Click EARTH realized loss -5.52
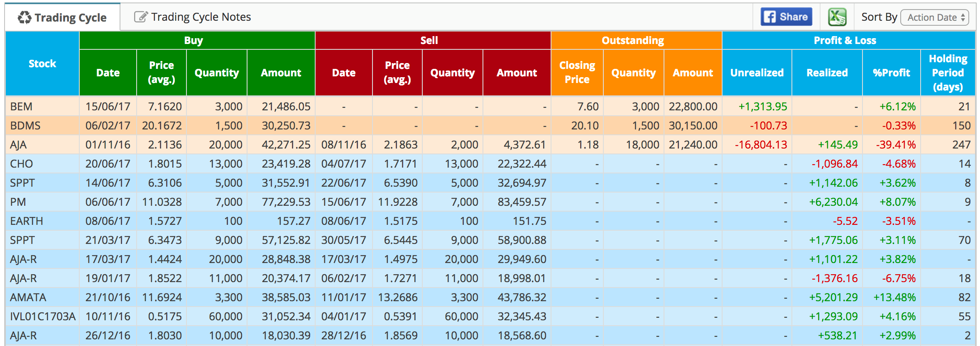 pos(845,221)
